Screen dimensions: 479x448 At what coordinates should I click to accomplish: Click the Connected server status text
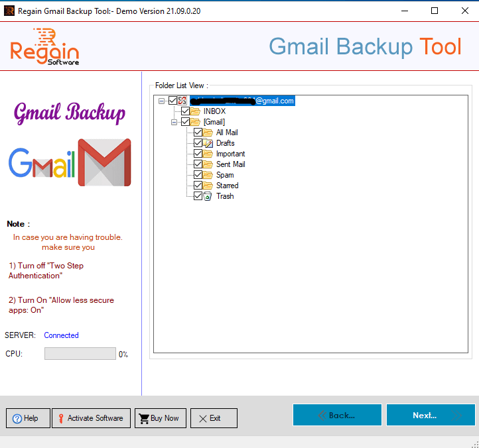[62, 335]
